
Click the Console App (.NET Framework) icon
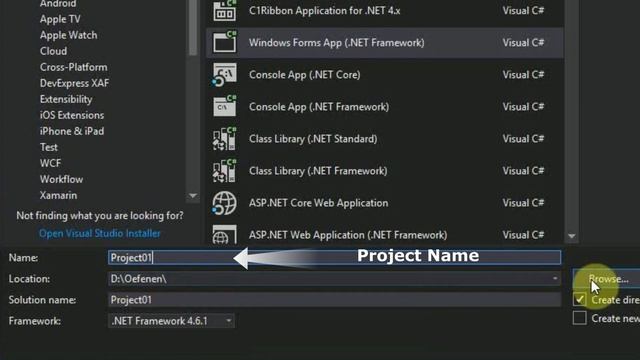coord(224,107)
